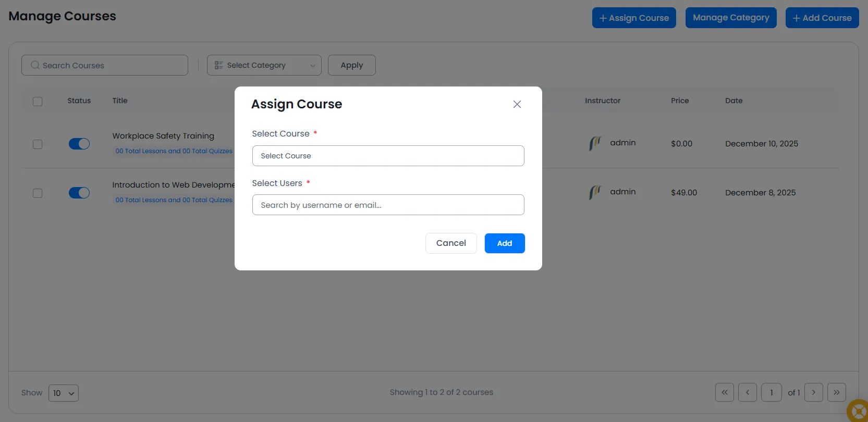Click the help lifebuoy icon in corner
The height and width of the screenshot is (422, 868).
click(x=858, y=411)
